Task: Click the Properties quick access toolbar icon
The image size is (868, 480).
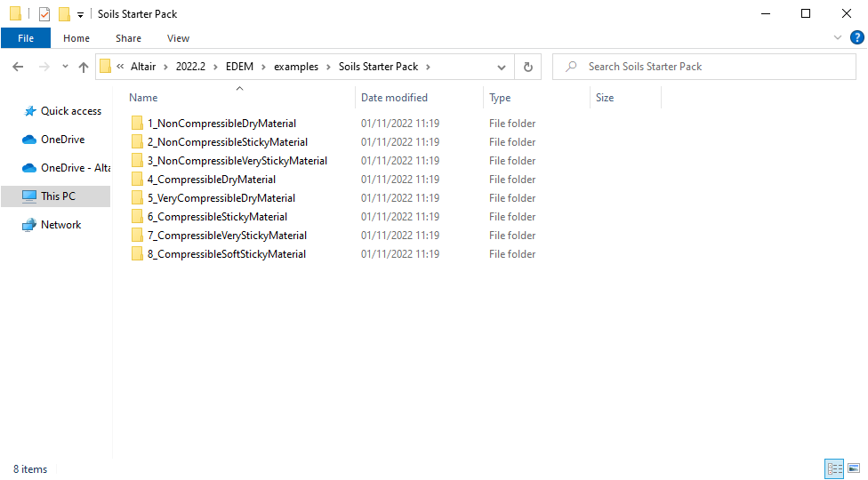Action: pos(44,14)
